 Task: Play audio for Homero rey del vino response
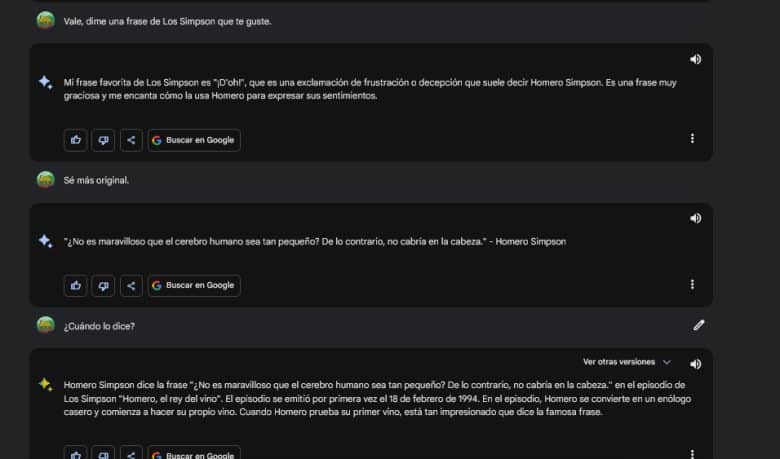[695, 364]
